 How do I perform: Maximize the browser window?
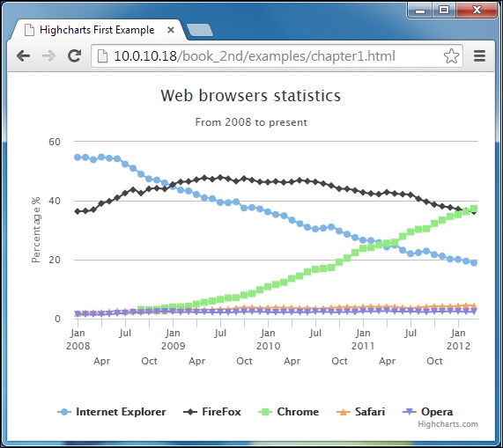click(x=444, y=11)
